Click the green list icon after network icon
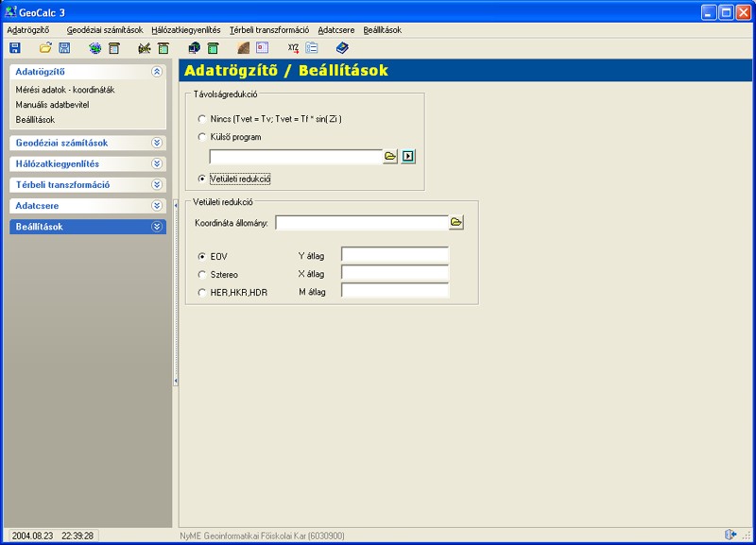This screenshot has width=756, height=545. click(163, 48)
